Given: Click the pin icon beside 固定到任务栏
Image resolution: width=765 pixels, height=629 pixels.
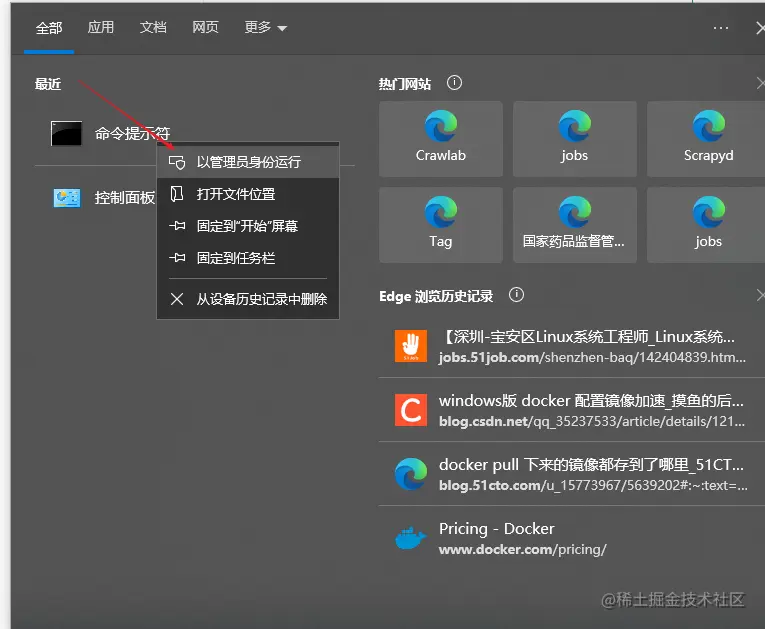Looking at the screenshot, I should pos(177,257).
